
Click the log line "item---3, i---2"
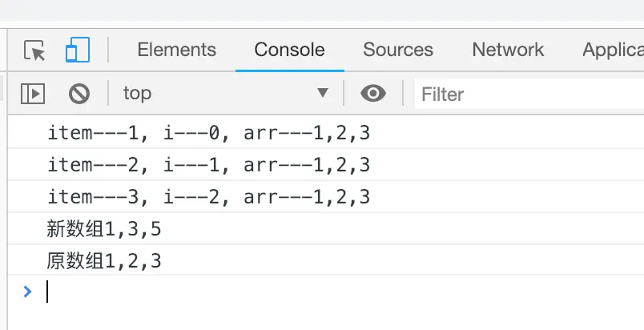(x=208, y=197)
